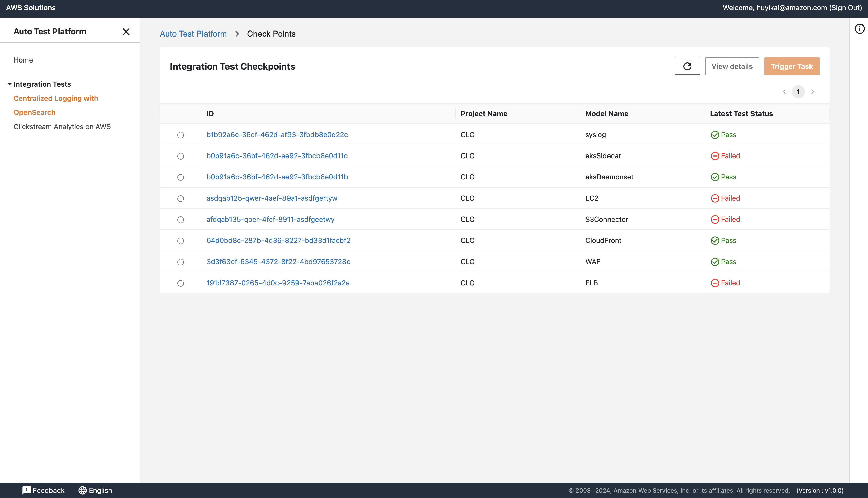Screen dimensions: 868x498
Task: Click the Pass icon in CloudFront row
Action: [x=715, y=241]
